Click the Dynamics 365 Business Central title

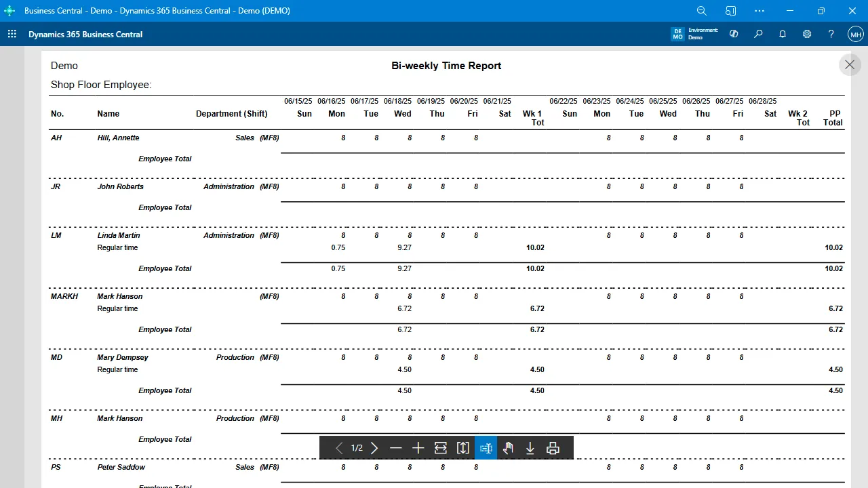(x=85, y=35)
